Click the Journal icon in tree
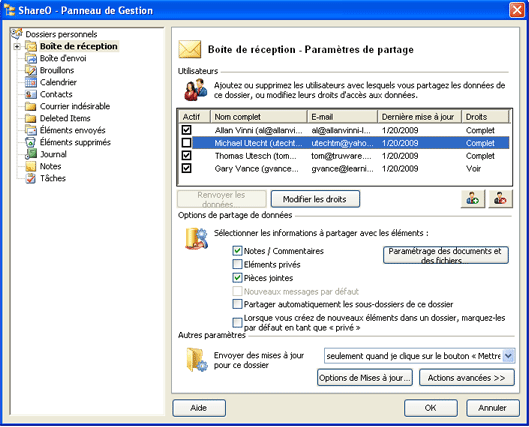 pyautogui.click(x=31, y=154)
